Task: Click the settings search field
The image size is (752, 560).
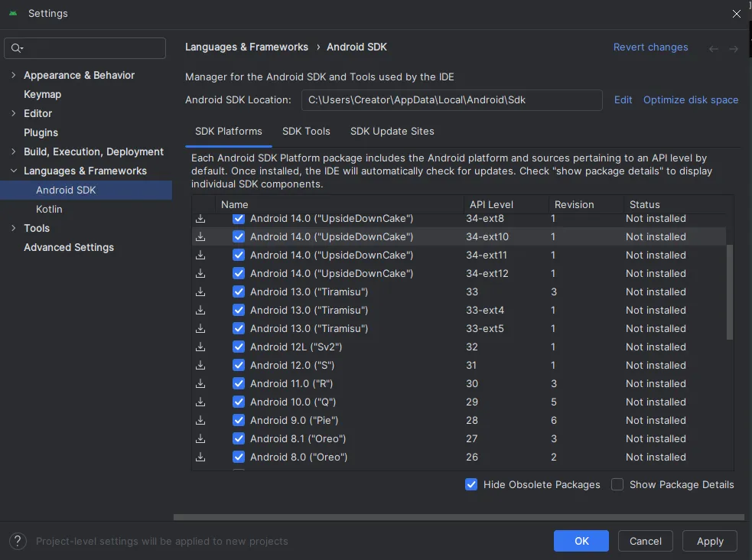Action: pos(85,48)
